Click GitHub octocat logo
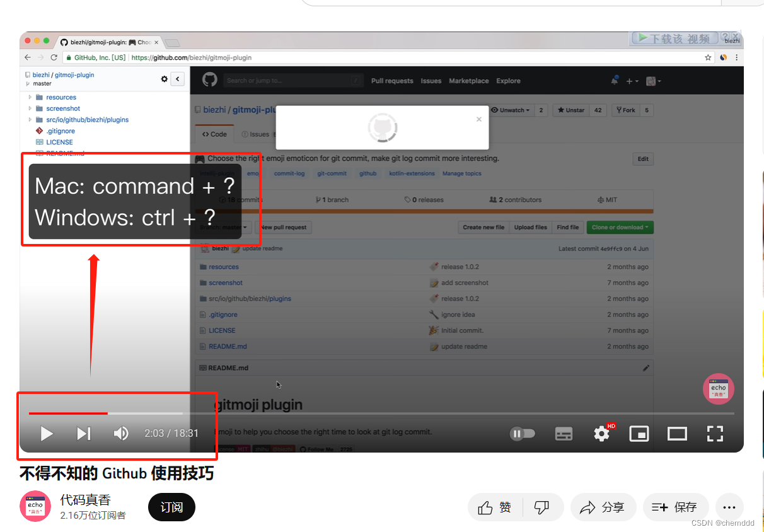The height and width of the screenshot is (532, 764). pyautogui.click(x=209, y=80)
